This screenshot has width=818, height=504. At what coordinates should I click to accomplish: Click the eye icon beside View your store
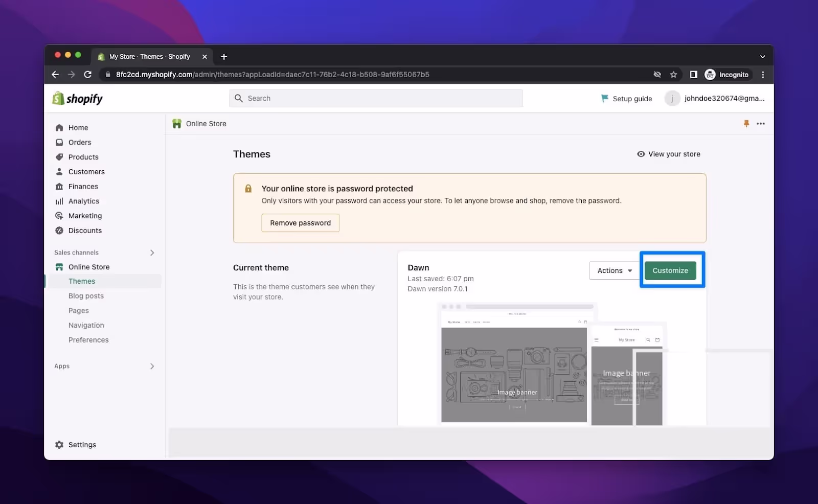[x=641, y=154]
